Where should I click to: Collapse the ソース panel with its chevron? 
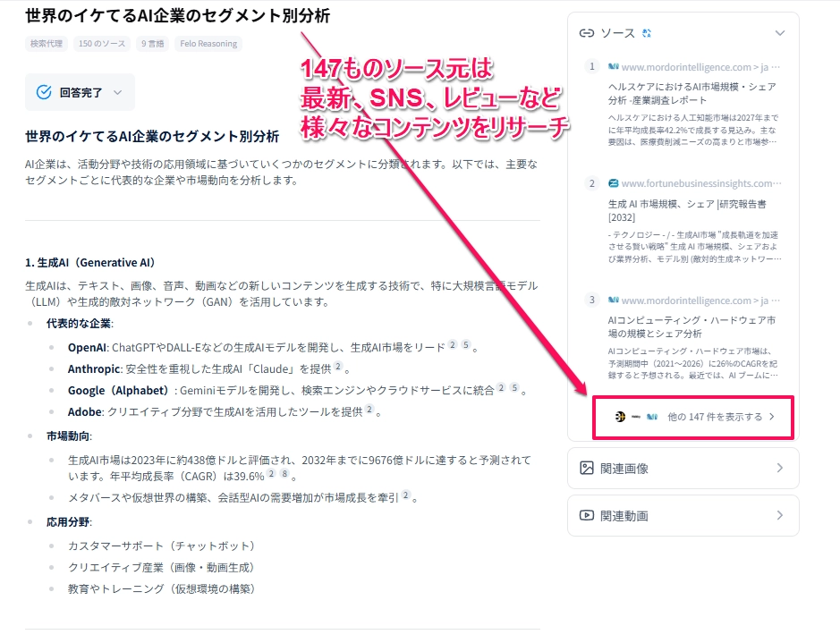[780, 33]
